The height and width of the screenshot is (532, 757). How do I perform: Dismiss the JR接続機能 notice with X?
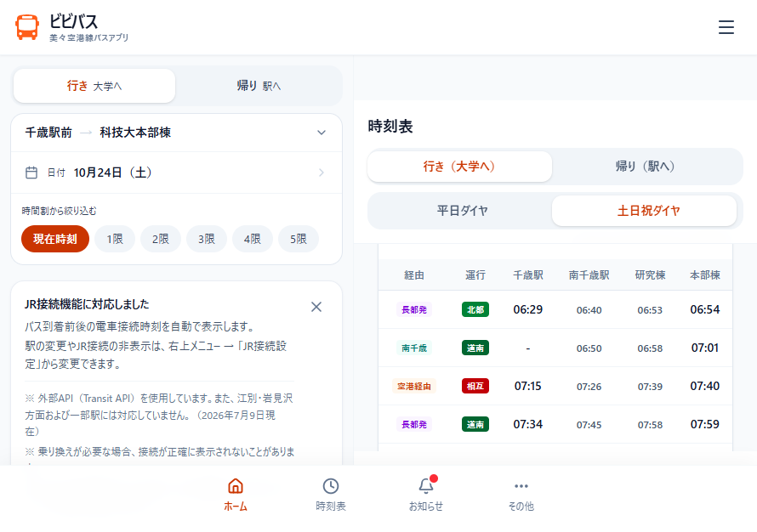[316, 307]
